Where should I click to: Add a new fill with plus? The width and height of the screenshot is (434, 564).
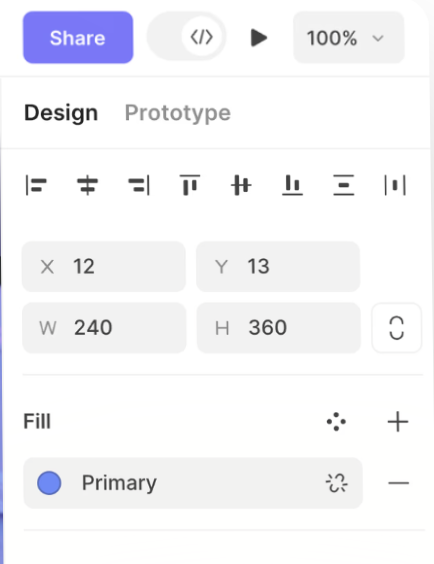(398, 422)
